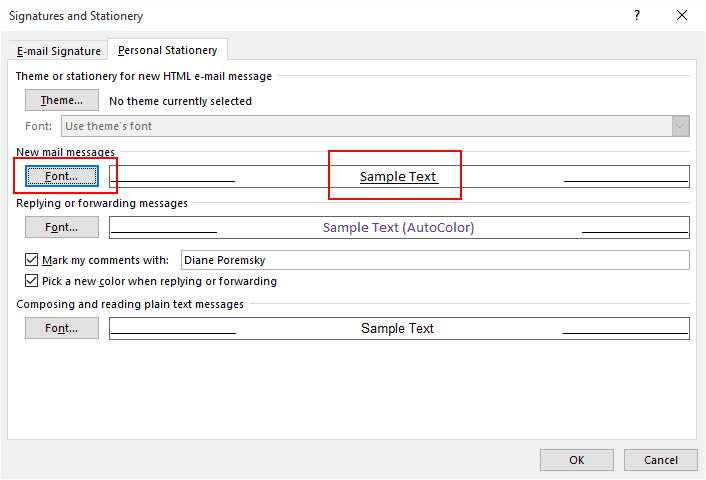706x480 pixels.
Task: Open Font... for plain text messages
Action: (x=62, y=328)
